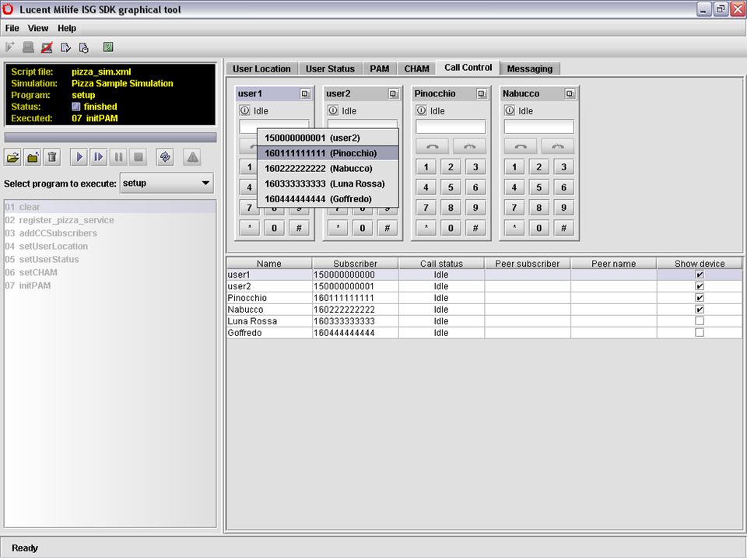Select the 02 register_pizza_service step
Screen dimensions: 747x560
point(110,220)
